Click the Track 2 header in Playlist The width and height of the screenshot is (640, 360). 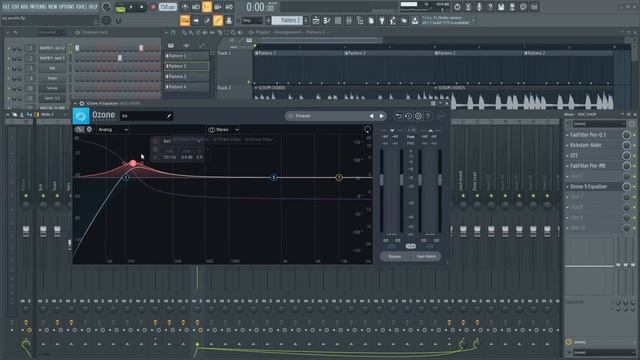click(234, 92)
